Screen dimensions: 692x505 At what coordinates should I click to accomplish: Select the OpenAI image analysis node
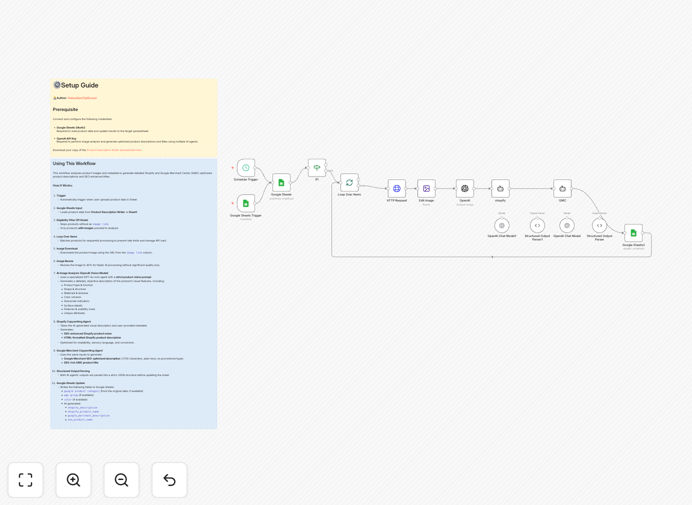pos(465,188)
